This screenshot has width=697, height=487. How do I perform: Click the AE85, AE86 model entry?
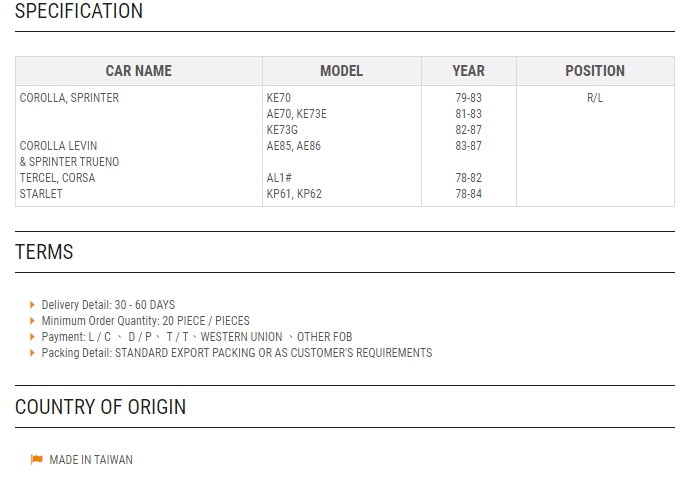[x=293, y=146]
